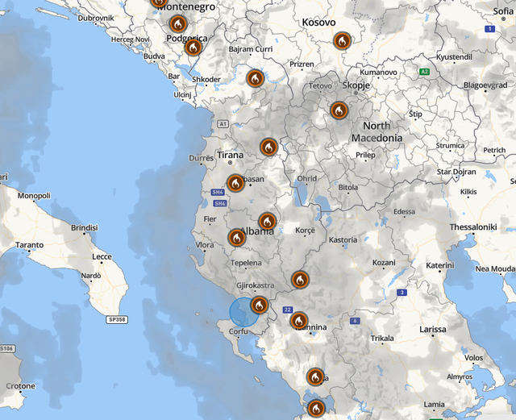Select the fire marker directly above Albania label
The image size is (516, 420).
268,221
